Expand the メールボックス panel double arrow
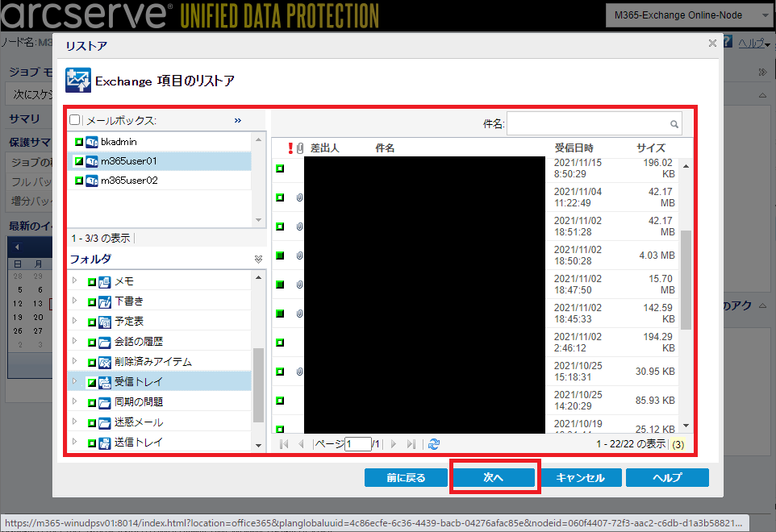The width and height of the screenshot is (776, 532). (238, 120)
